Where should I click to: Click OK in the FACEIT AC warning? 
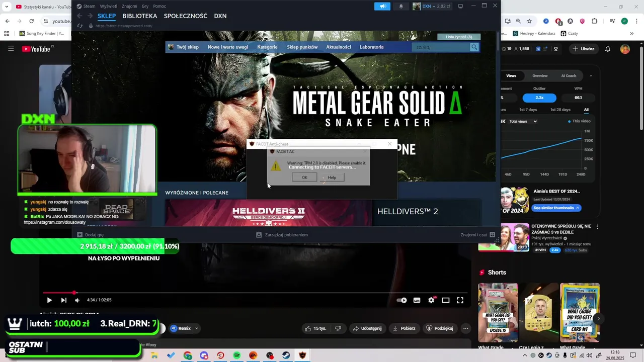[304, 177]
